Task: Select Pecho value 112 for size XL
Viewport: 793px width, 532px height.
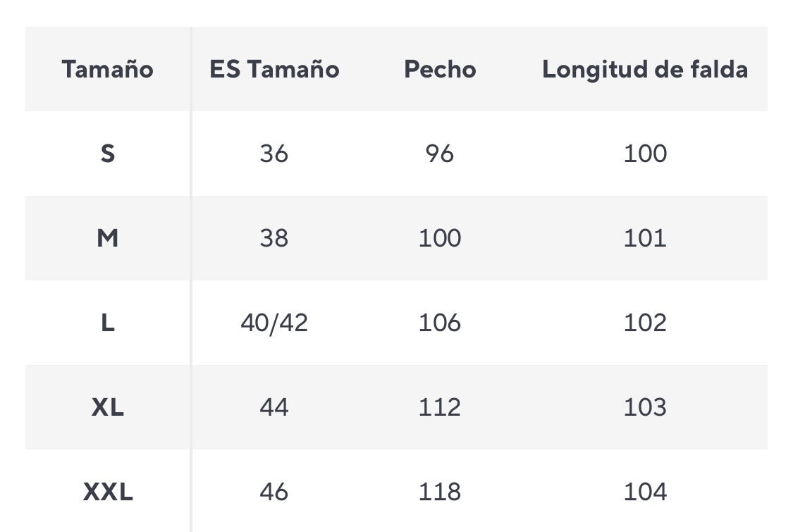Action: (440, 407)
